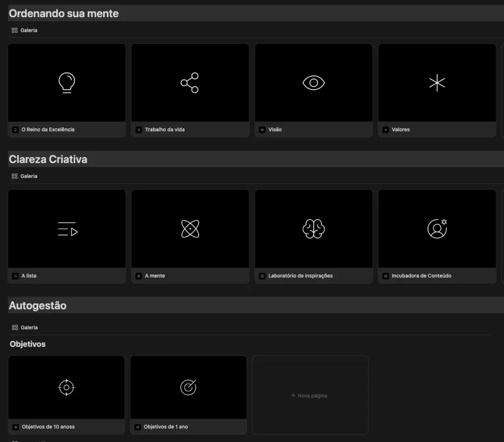Select Galeria tab under Autogestão
This screenshot has height=442, width=504.
click(x=25, y=327)
